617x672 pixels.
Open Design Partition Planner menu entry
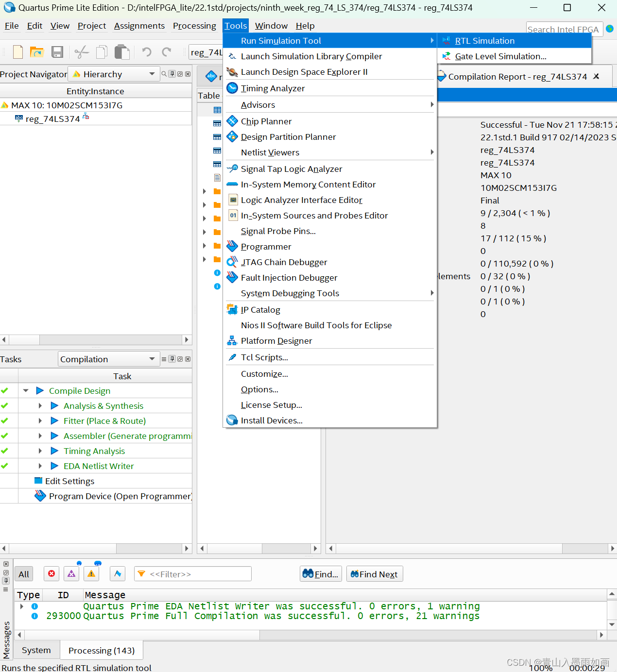click(x=288, y=137)
